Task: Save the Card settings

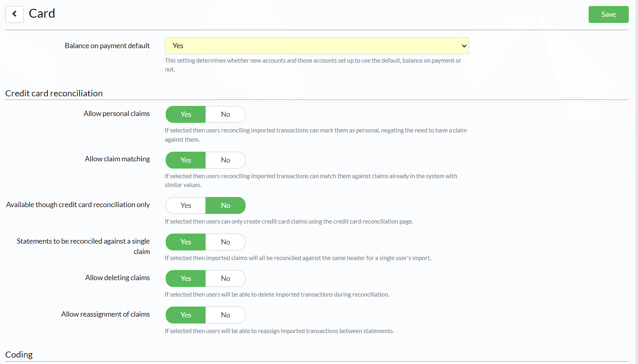Action: click(x=608, y=14)
